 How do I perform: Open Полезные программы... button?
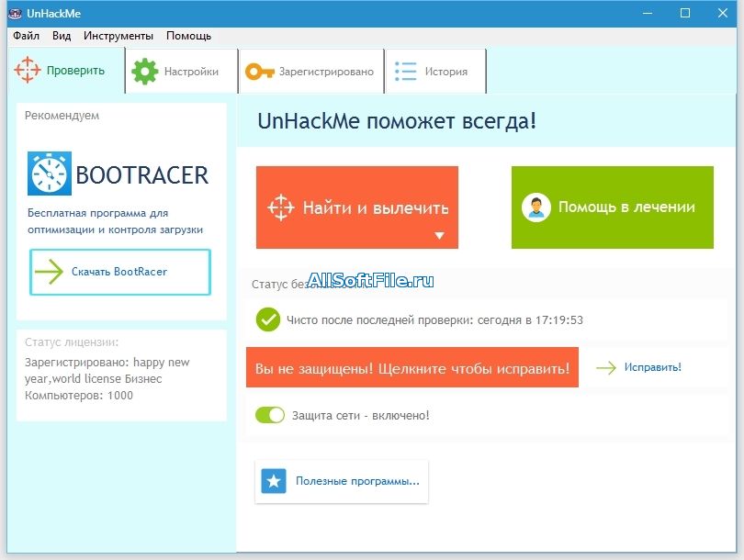click(x=342, y=481)
